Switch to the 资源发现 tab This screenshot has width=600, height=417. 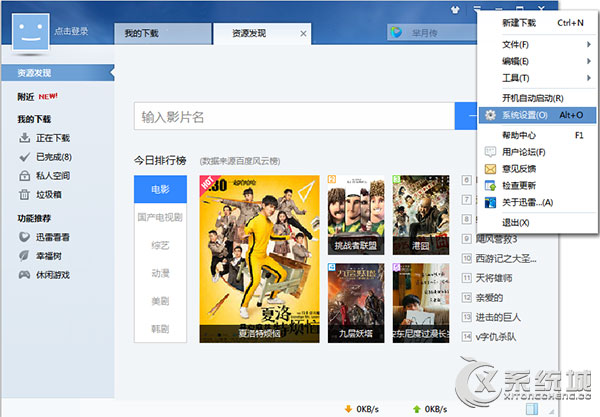(x=262, y=34)
